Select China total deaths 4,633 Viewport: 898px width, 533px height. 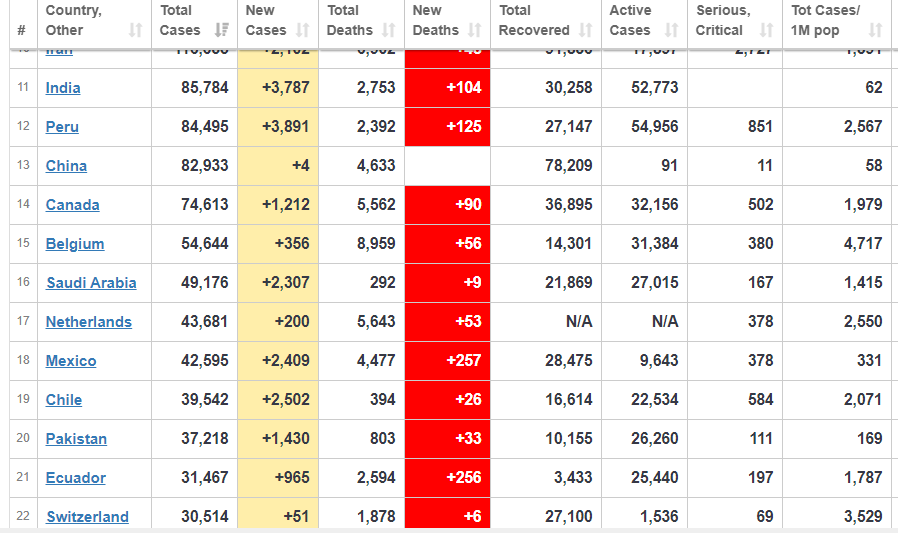tap(376, 165)
